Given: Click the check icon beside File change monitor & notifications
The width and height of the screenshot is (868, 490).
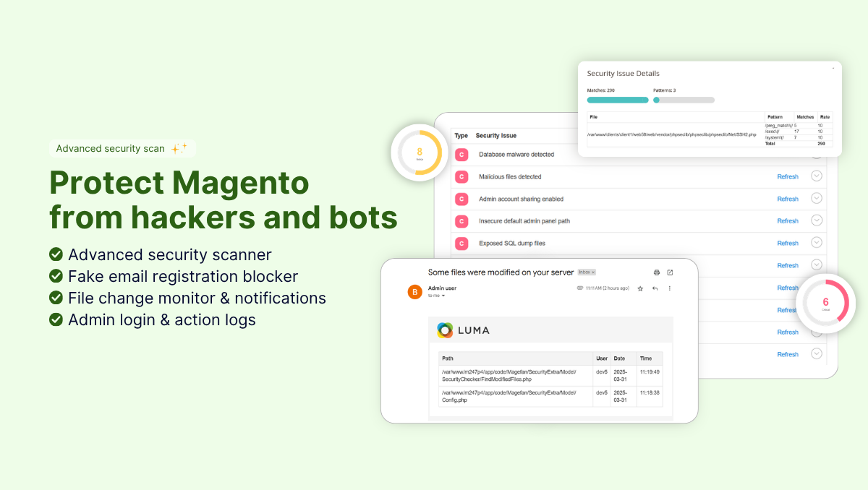Looking at the screenshot, I should [x=56, y=298].
